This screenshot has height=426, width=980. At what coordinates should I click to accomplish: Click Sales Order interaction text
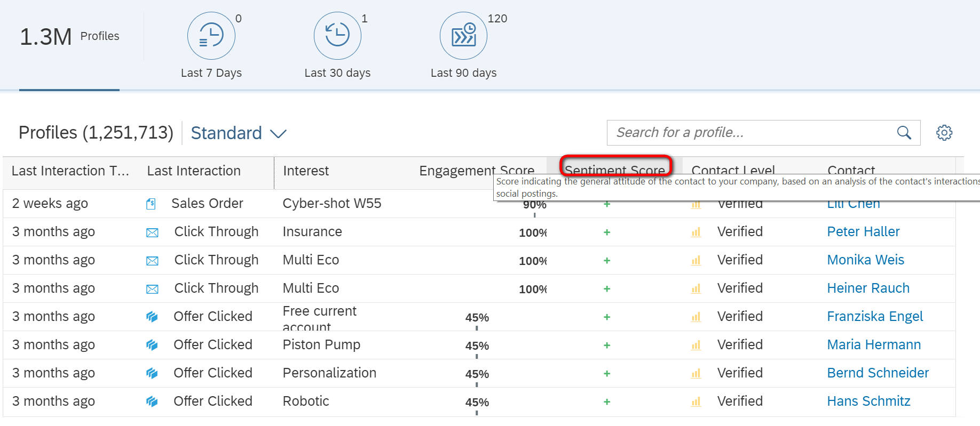click(207, 204)
